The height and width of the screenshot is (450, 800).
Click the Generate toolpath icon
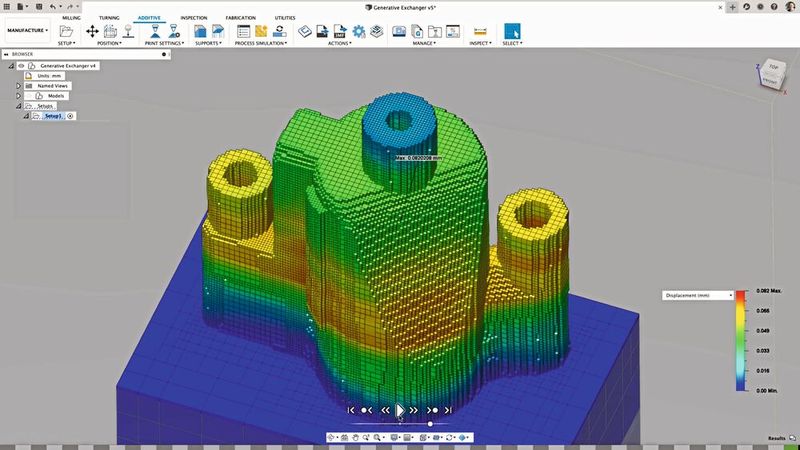coord(305,31)
